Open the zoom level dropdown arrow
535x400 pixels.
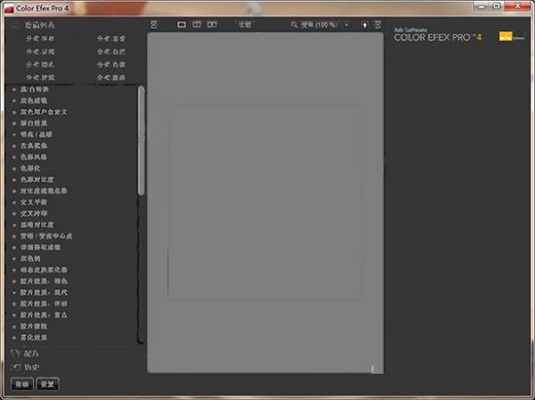(x=347, y=25)
